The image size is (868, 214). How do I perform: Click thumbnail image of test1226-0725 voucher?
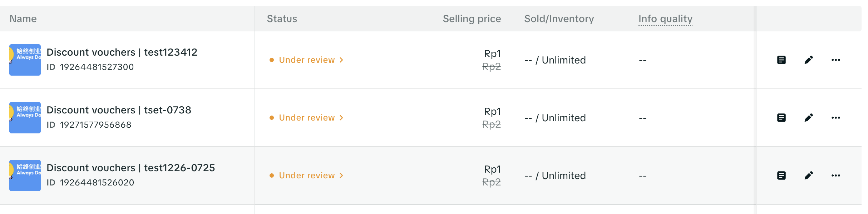25,175
